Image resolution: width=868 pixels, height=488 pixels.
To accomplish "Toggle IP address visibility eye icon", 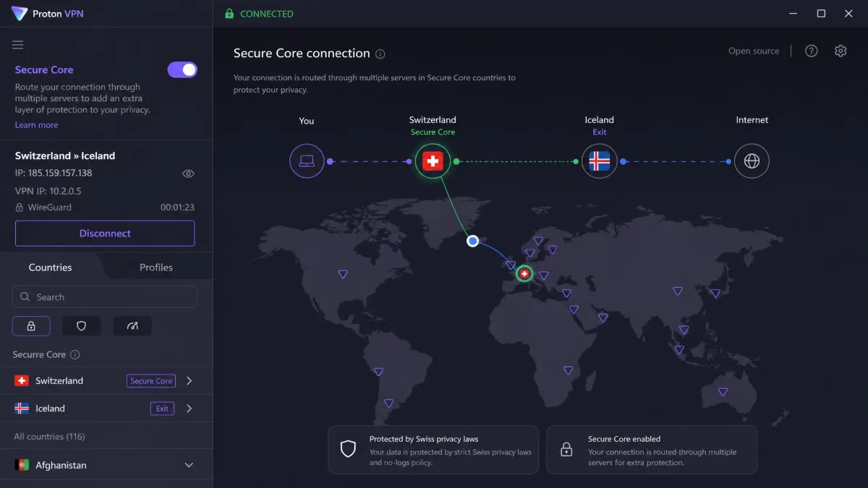I will coord(188,174).
